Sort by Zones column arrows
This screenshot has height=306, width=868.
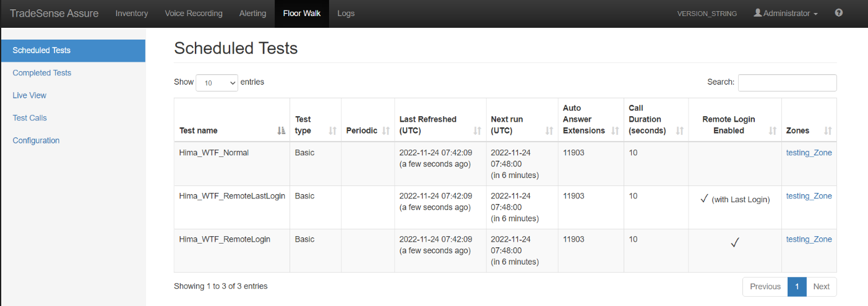pos(828,130)
